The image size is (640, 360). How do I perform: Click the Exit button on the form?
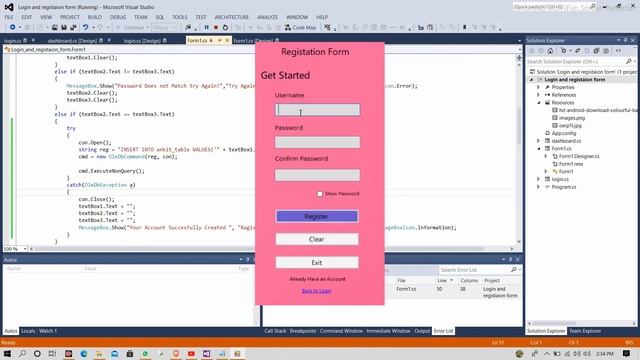coord(317,262)
